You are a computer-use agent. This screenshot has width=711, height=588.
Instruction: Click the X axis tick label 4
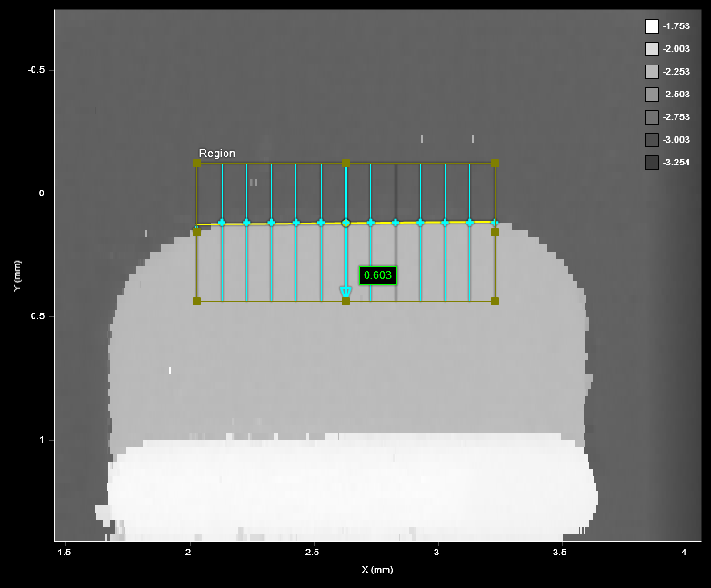point(684,553)
